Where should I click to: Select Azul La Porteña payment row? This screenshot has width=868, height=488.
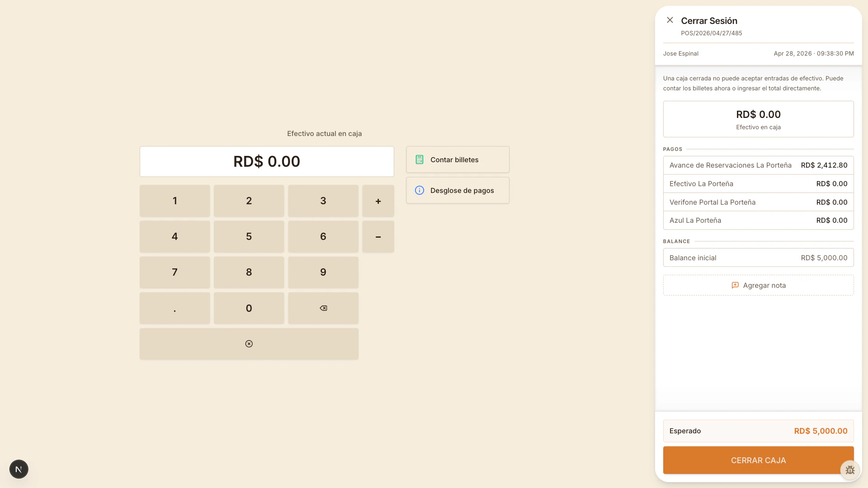(759, 221)
